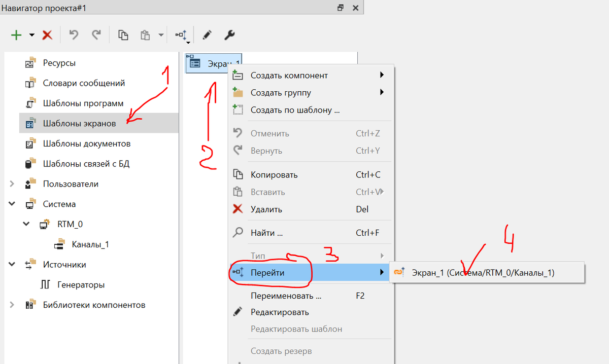Select Шаблоны документов in the tree
The image size is (609, 364).
pos(87,143)
